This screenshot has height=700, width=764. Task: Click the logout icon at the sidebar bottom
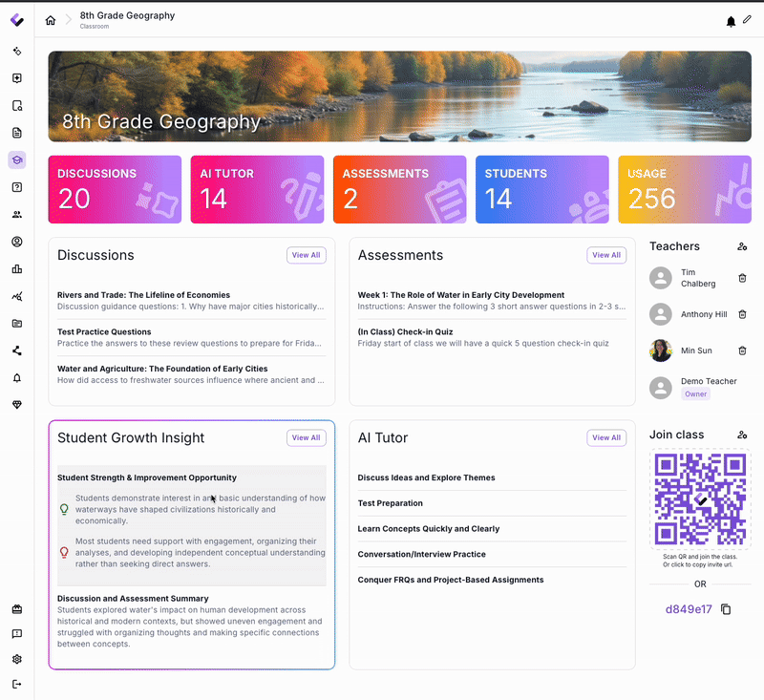(x=17, y=684)
